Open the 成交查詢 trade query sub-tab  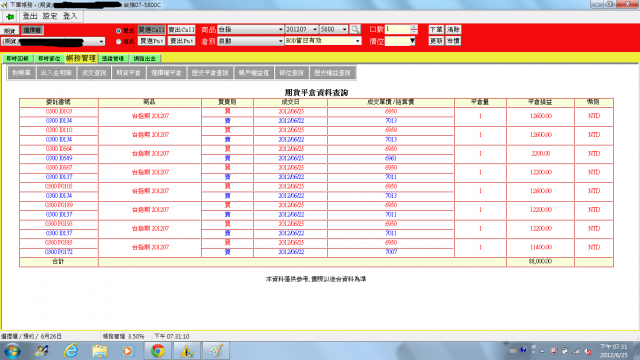click(94, 73)
